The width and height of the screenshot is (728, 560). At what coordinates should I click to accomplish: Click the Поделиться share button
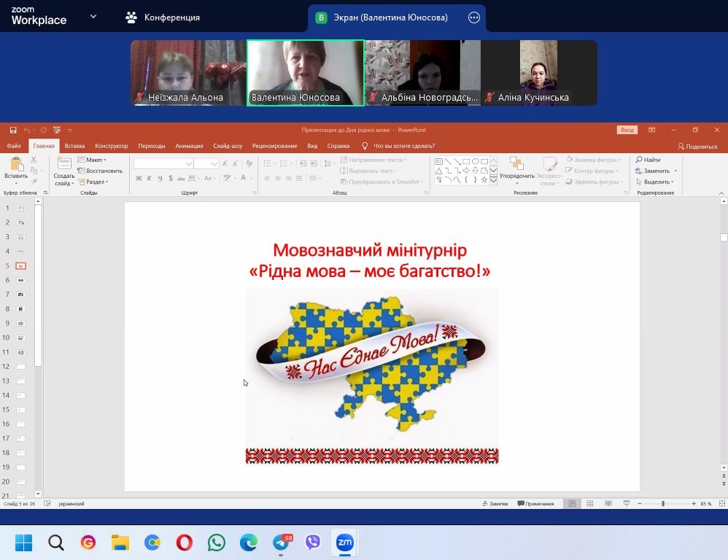(697, 146)
